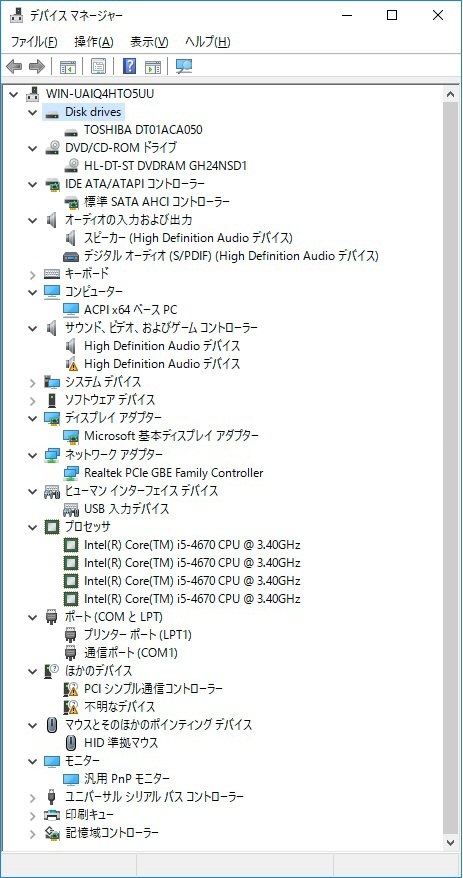
Task: Select the High Definition Audio device with warning
Action: pos(162,364)
